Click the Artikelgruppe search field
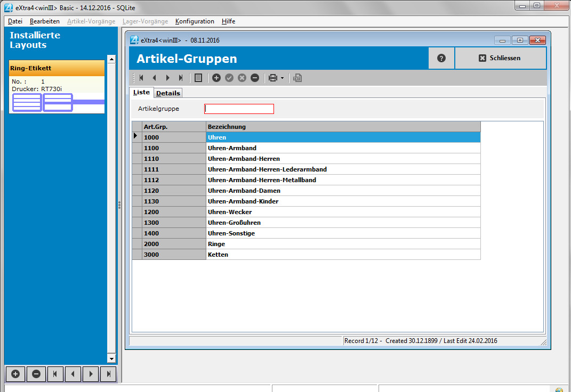Viewport: 571px width, 392px height. (239, 109)
